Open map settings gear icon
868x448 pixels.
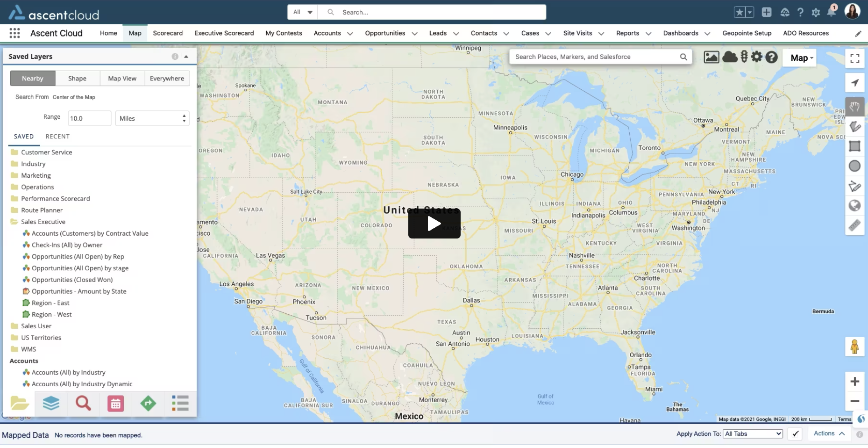click(x=757, y=57)
